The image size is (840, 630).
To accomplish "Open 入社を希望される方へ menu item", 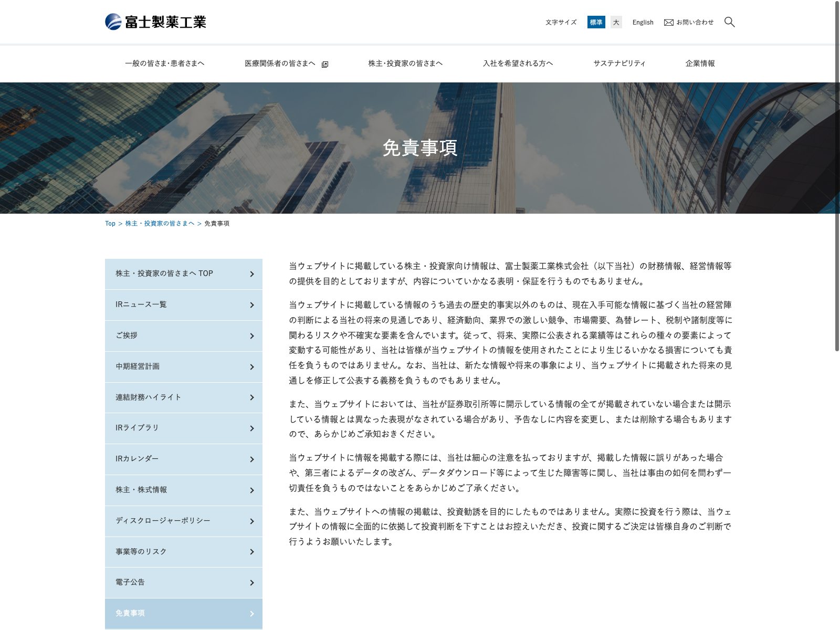I will pos(518,64).
